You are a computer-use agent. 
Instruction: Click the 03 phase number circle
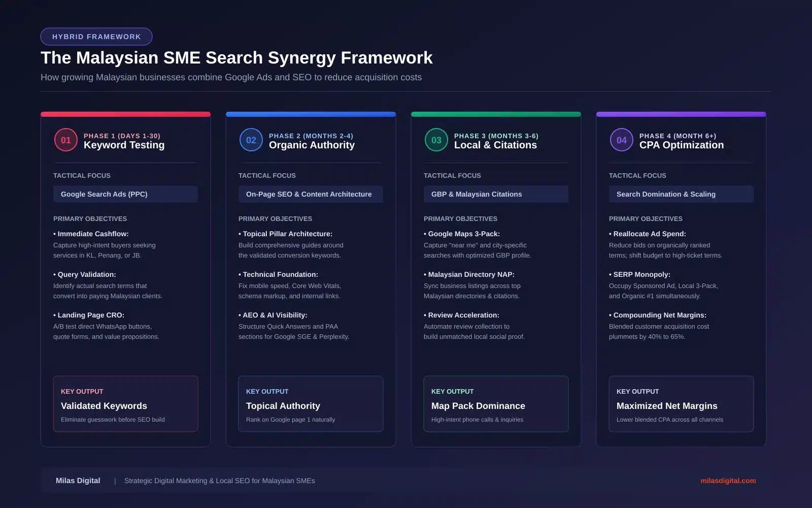pyautogui.click(x=436, y=140)
